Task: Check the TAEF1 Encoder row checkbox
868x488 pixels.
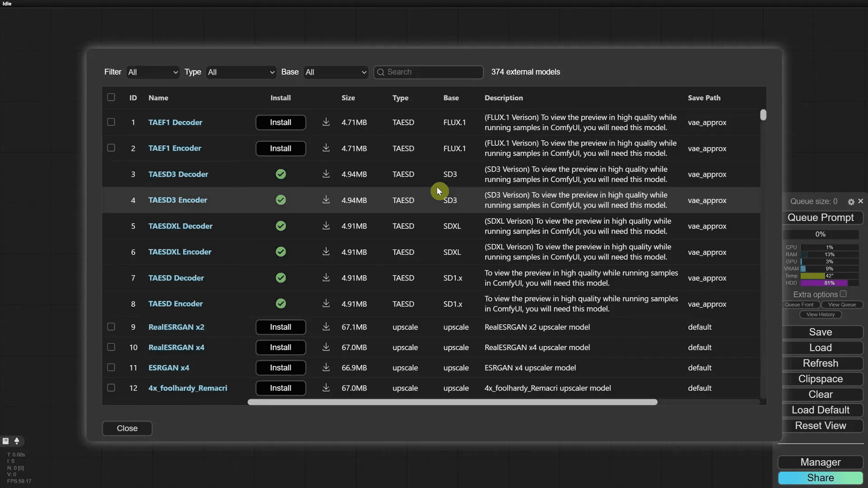Action: pyautogui.click(x=111, y=148)
